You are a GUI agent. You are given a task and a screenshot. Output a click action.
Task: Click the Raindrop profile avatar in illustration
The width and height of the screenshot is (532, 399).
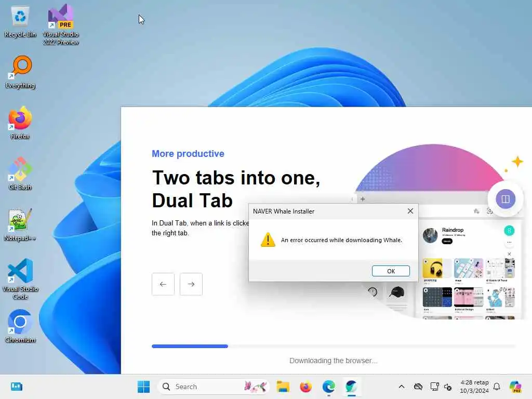click(430, 235)
